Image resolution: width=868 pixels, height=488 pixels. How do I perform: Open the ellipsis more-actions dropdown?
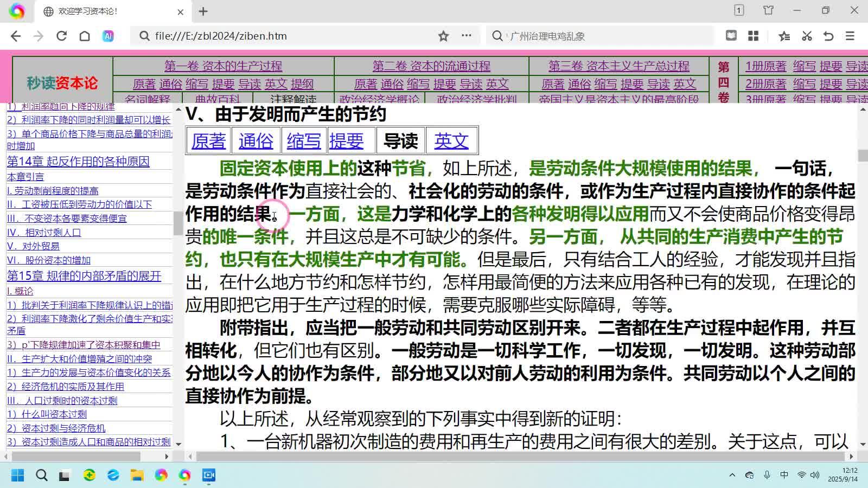pos(465,35)
